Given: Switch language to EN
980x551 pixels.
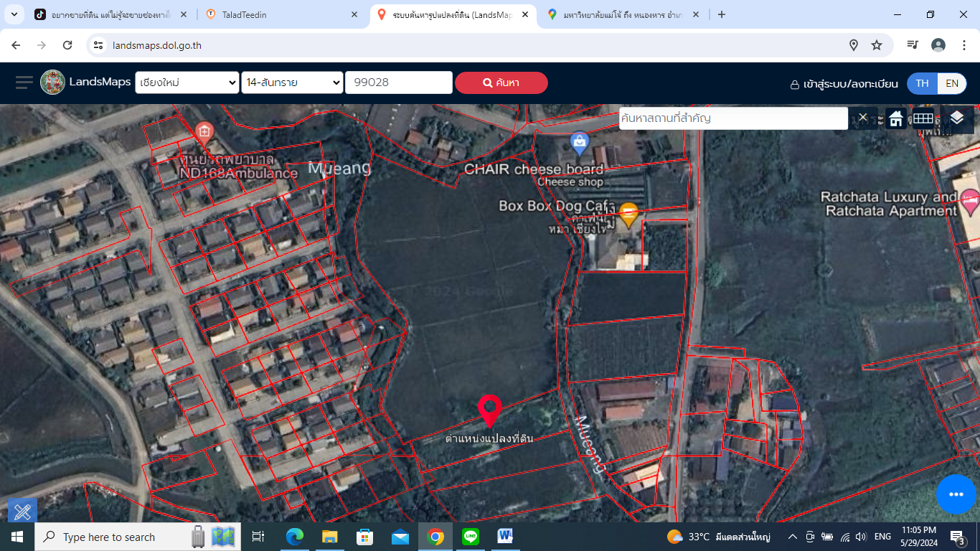Looking at the screenshot, I should pyautogui.click(x=952, y=83).
